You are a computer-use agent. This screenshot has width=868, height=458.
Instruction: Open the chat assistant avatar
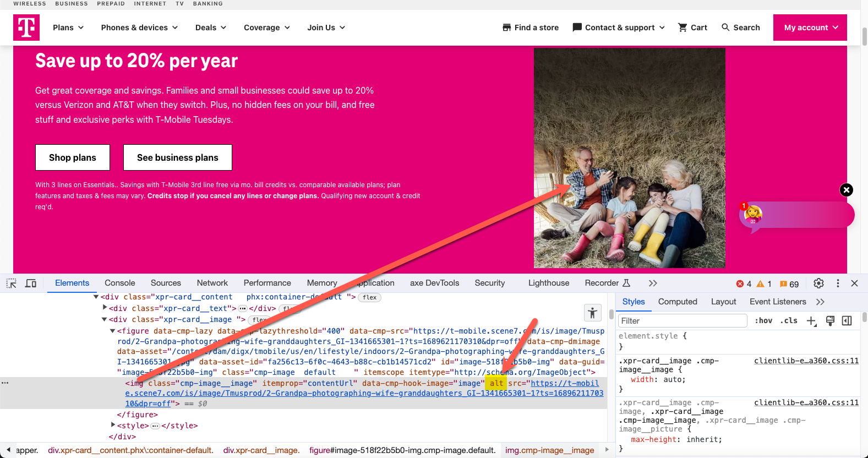point(752,214)
